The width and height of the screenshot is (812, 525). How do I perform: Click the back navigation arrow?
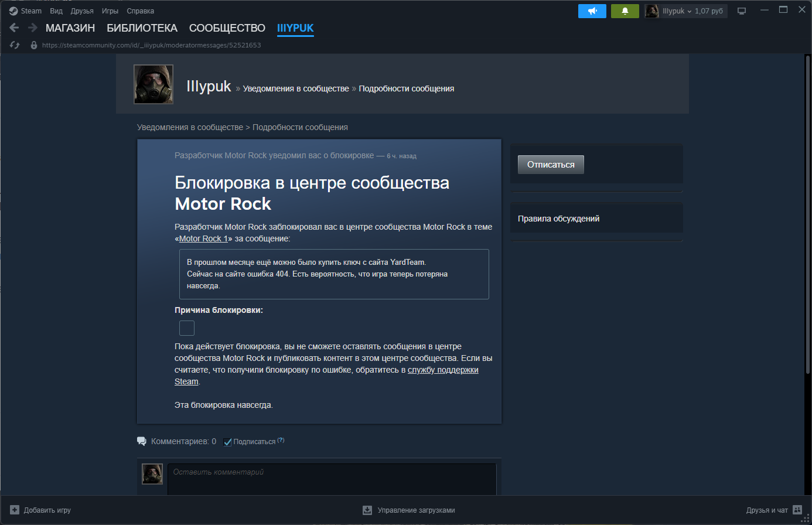click(x=15, y=28)
